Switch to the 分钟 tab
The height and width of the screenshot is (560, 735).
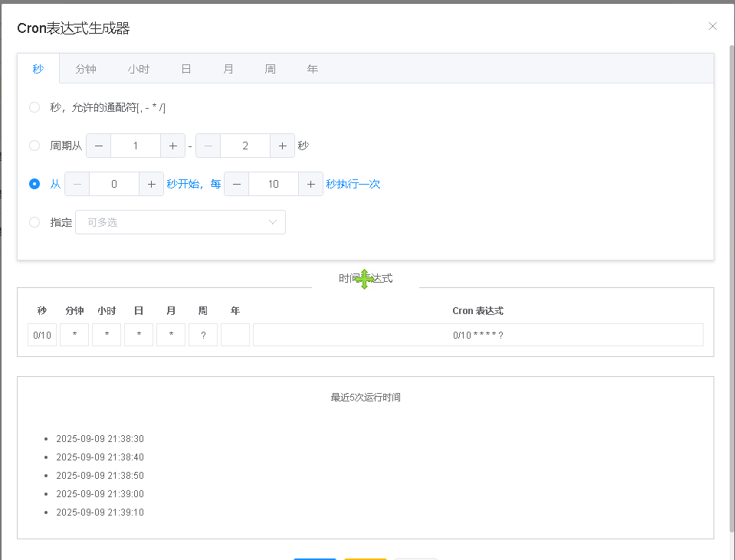86,69
